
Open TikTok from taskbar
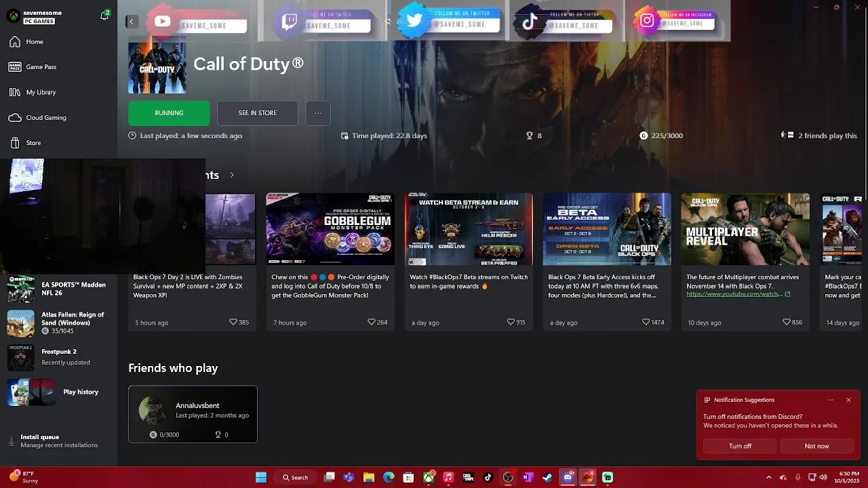coord(488,477)
